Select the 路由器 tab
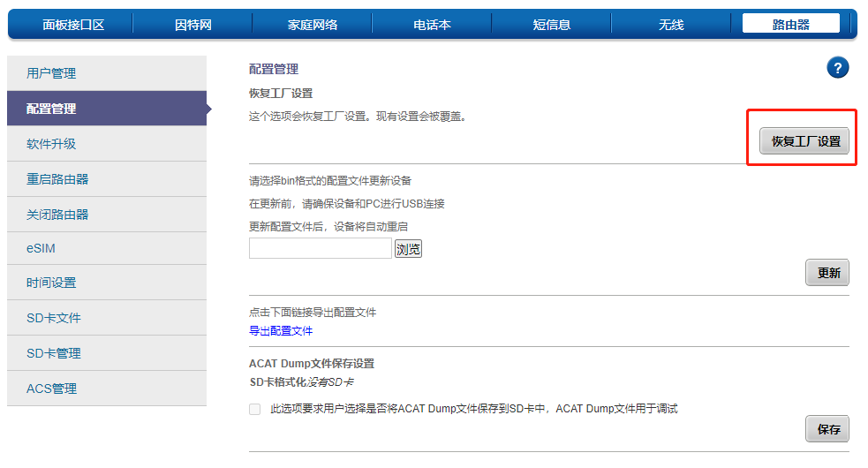 (791, 25)
